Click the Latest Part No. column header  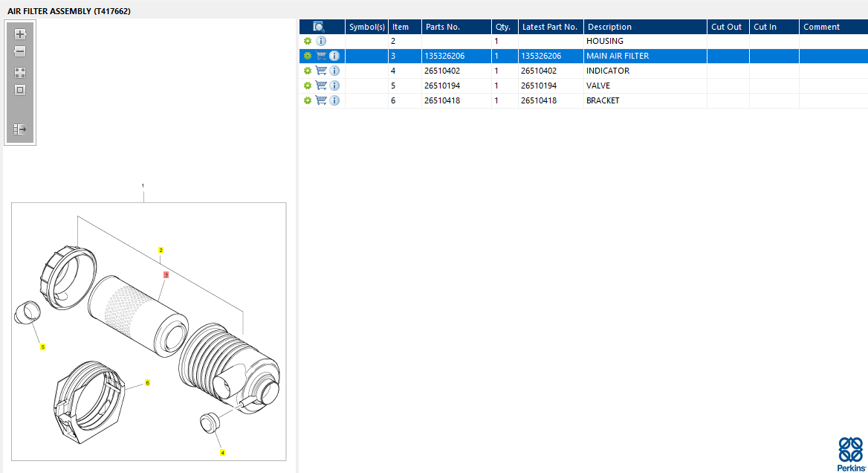[550, 27]
